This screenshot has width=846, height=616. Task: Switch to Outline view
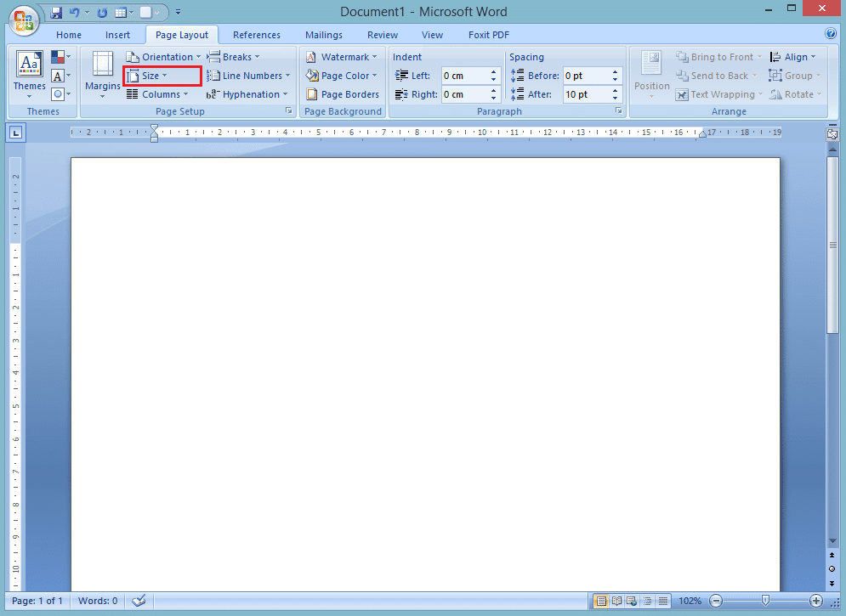[647, 601]
